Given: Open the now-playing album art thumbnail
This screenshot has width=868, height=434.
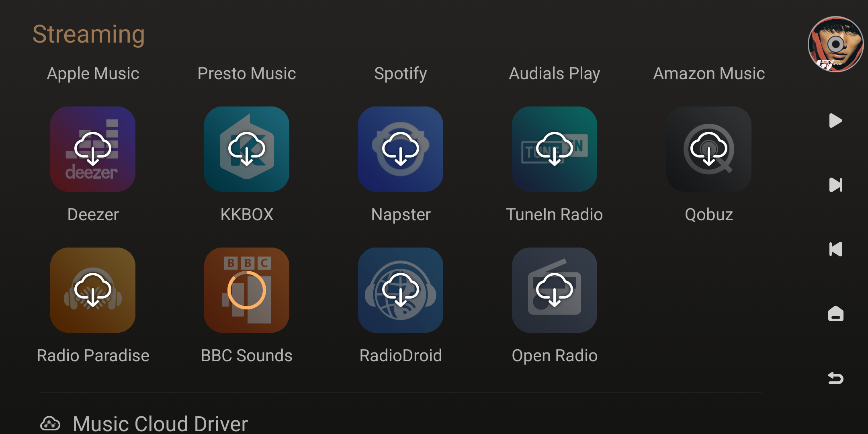Looking at the screenshot, I should click(836, 44).
